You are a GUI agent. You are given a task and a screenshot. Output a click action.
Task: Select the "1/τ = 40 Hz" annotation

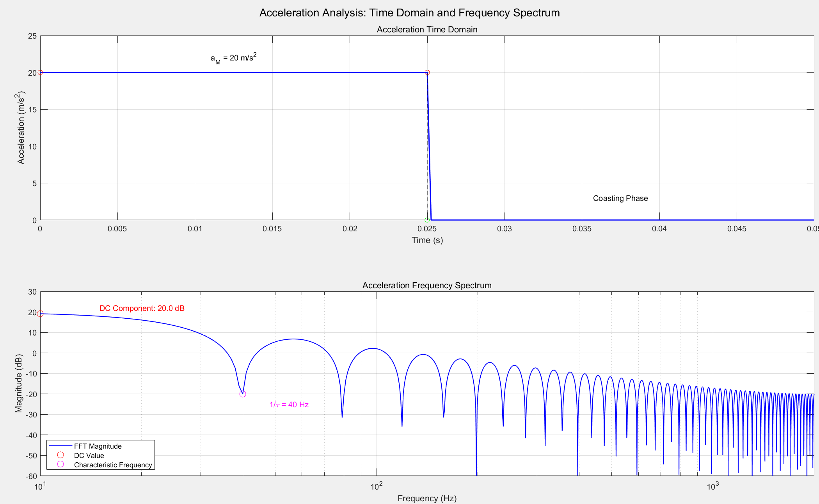coord(289,405)
